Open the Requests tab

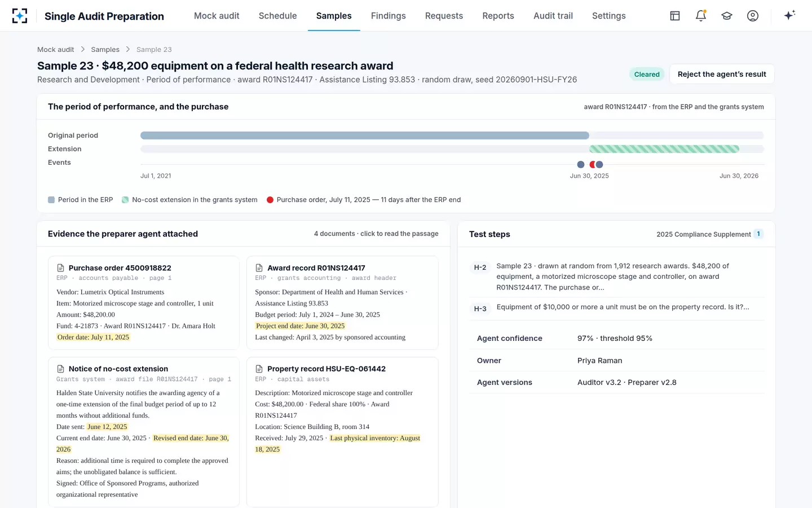pyautogui.click(x=444, y=16)
